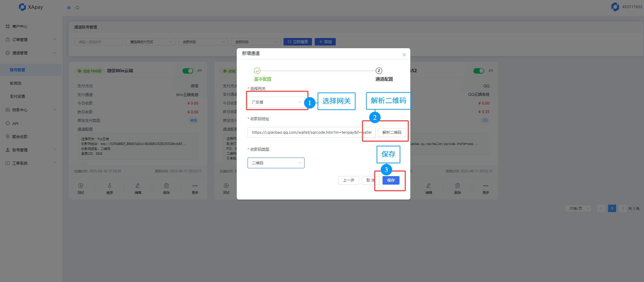The image size is (644, 282).
Task: Open the 收款码类型 dropdown showing 二维码
Action: click(x=276, y=163)
